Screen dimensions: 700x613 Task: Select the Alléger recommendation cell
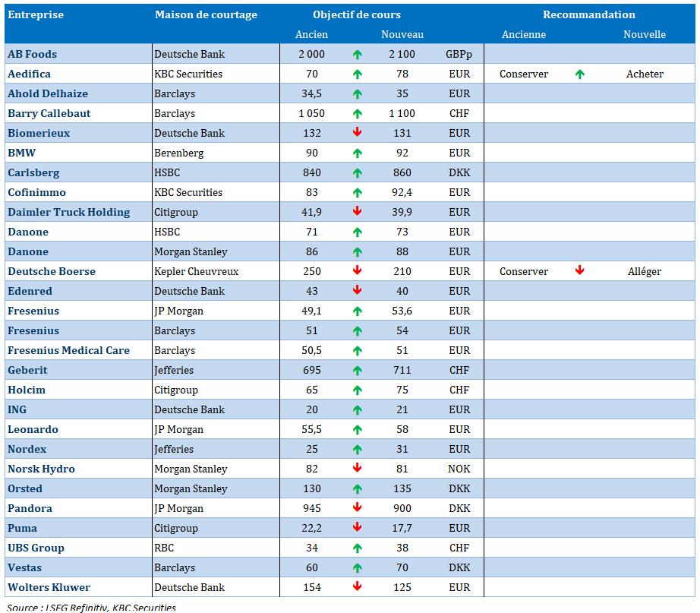645,272
